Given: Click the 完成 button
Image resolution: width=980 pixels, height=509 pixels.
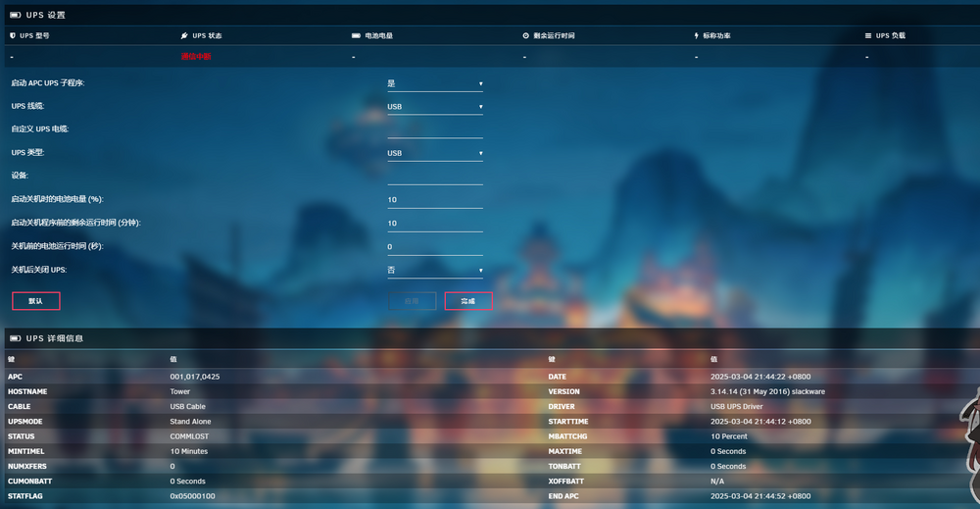Looking at the screenshot, I should click(468, 301).
